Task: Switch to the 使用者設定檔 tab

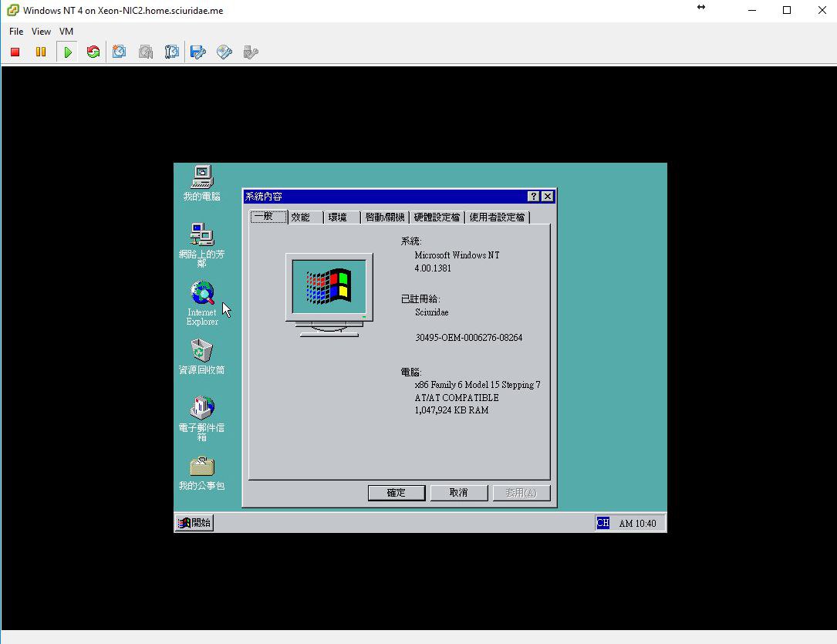Action: (x=497, y=217)
